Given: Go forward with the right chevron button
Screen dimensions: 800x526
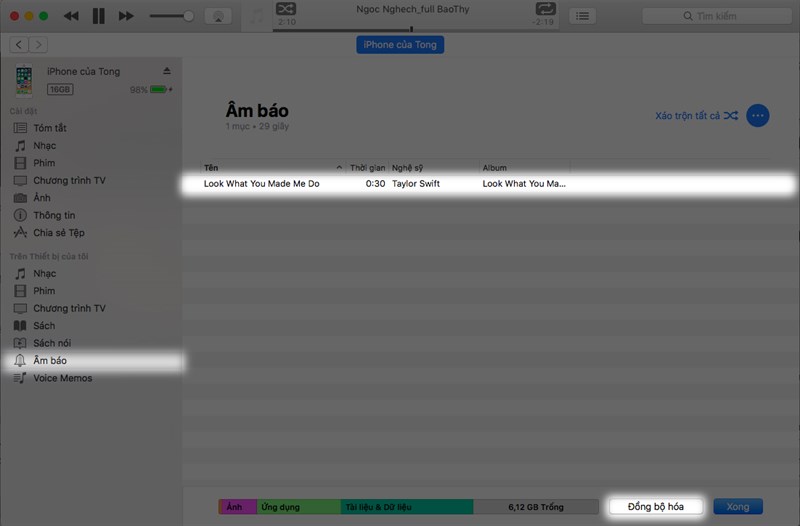Looking at the screenshot, I should tap(38, 45).
